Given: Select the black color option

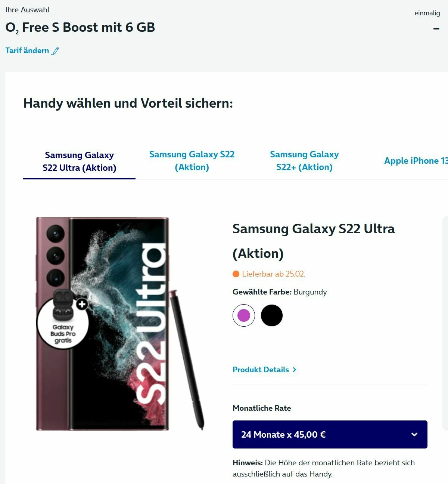Looking at the screenshot, I should [272, 315].
